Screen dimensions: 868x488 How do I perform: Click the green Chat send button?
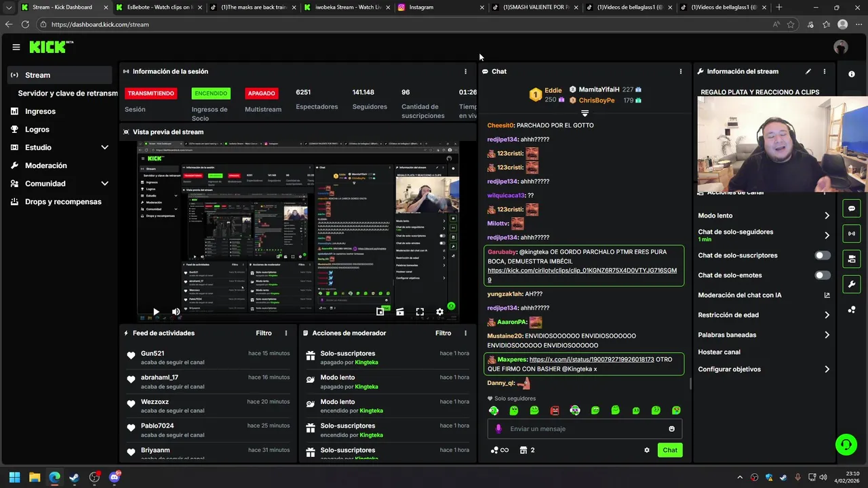click(x=670, y=450)
